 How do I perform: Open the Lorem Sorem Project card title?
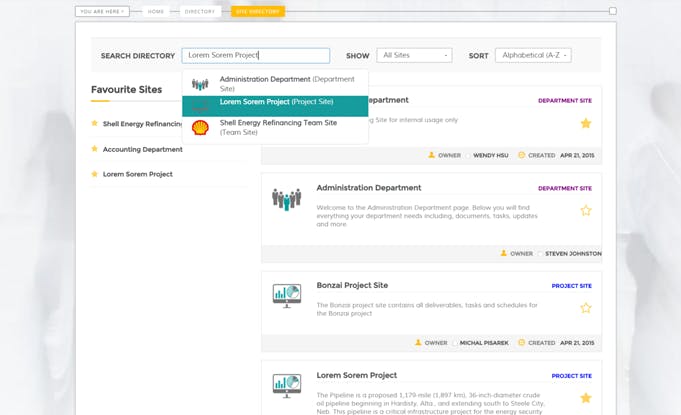click(x=357, y=375)
